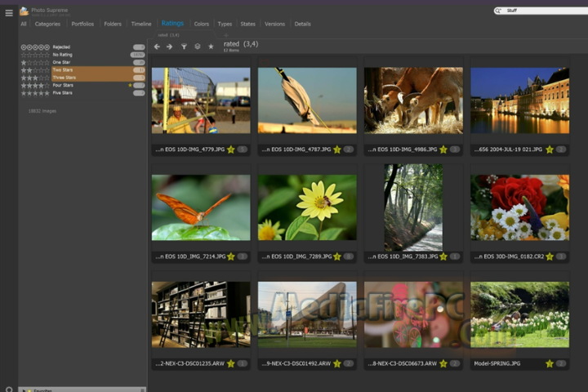Image resolution: width=588 pixels, height=392 pixels.
Task: Click the rating star on IMG_7289.JPG
Action: click(x=337, y=256)
